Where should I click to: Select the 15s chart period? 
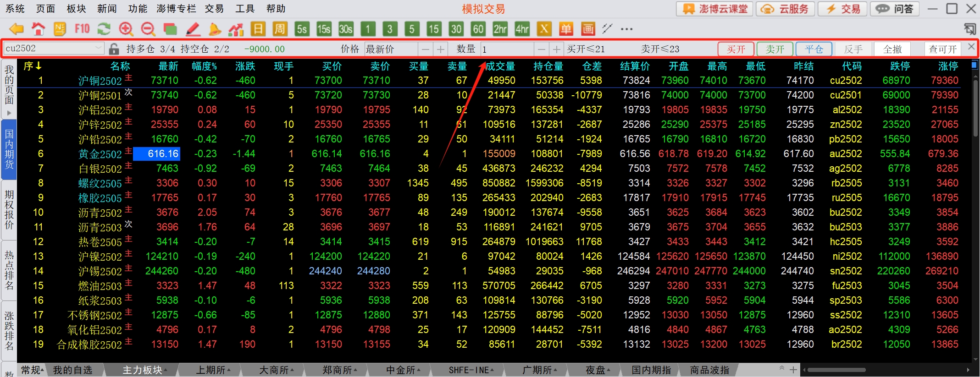pyautogui.click(x=324, y=29)
